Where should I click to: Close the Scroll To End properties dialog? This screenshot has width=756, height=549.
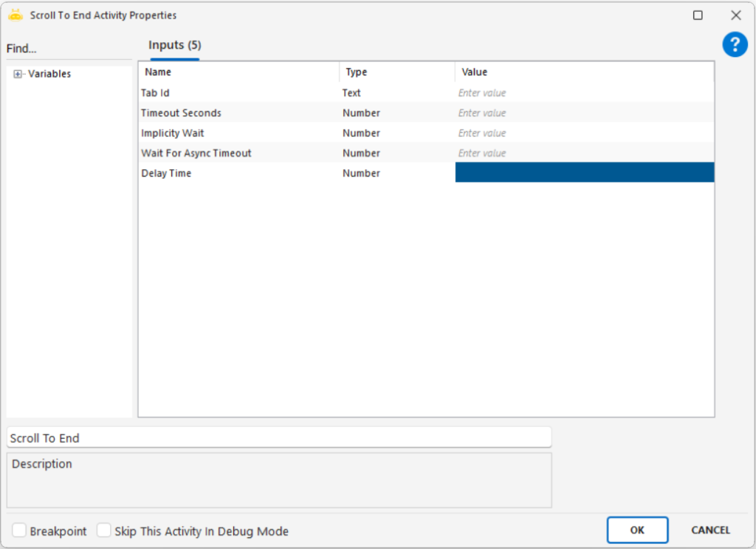tap(735, 15)
